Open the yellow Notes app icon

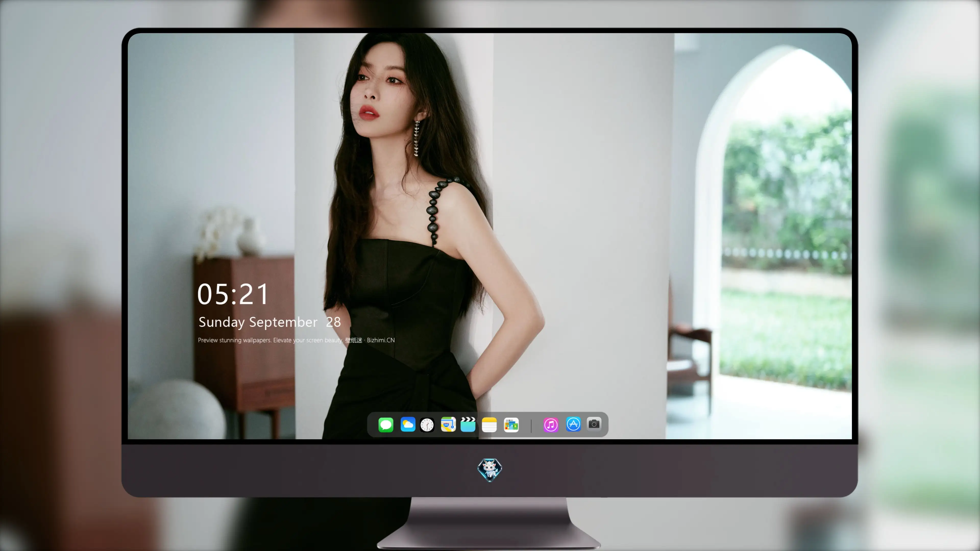pos(489,425)
